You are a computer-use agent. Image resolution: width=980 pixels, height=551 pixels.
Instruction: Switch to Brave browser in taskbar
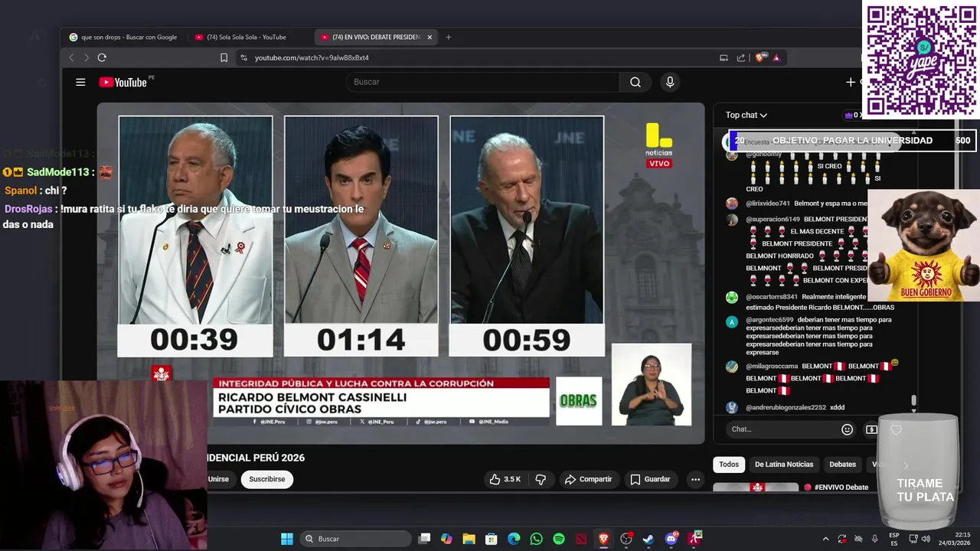[603, 539]
